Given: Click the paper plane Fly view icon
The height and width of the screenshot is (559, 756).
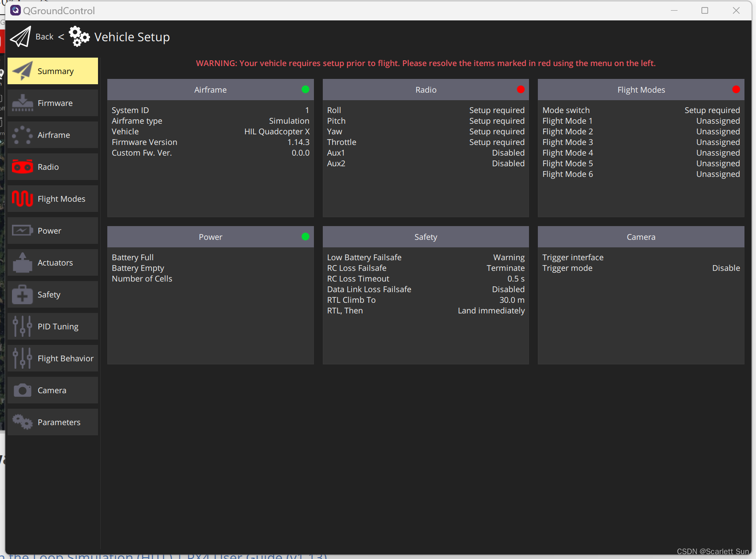Looking at the screenshot, I should (20, 37).
